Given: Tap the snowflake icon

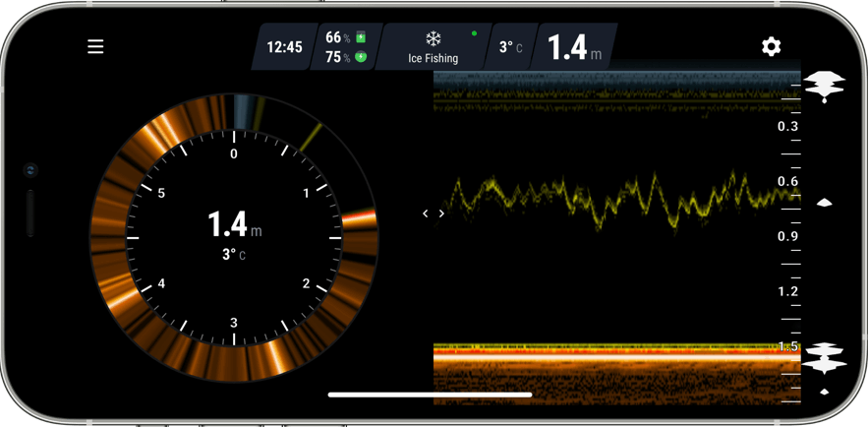Looking at the screenshot, I should tap(433, 38).
